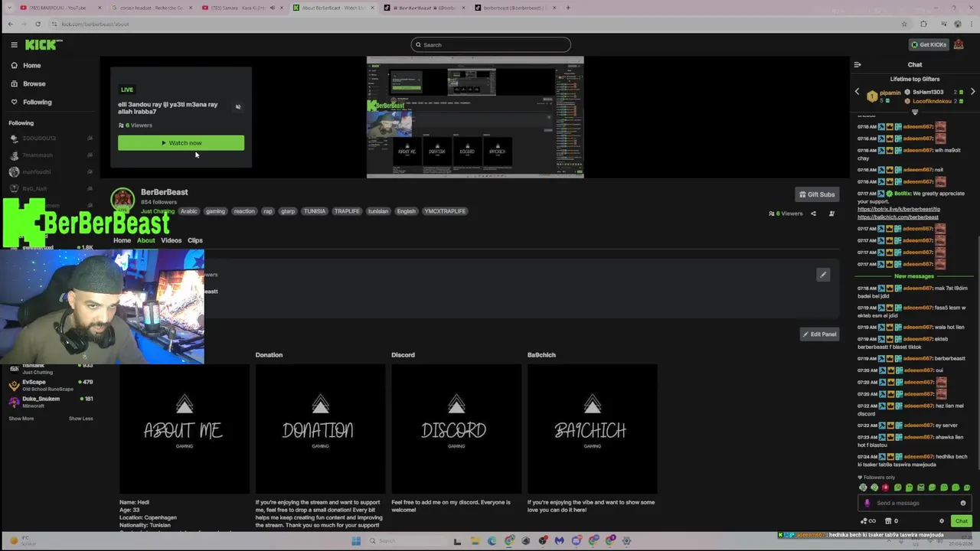Open channel About tab
Viewport: 980px width, 551px height.
pyautogui.click(x=145, y=240)
